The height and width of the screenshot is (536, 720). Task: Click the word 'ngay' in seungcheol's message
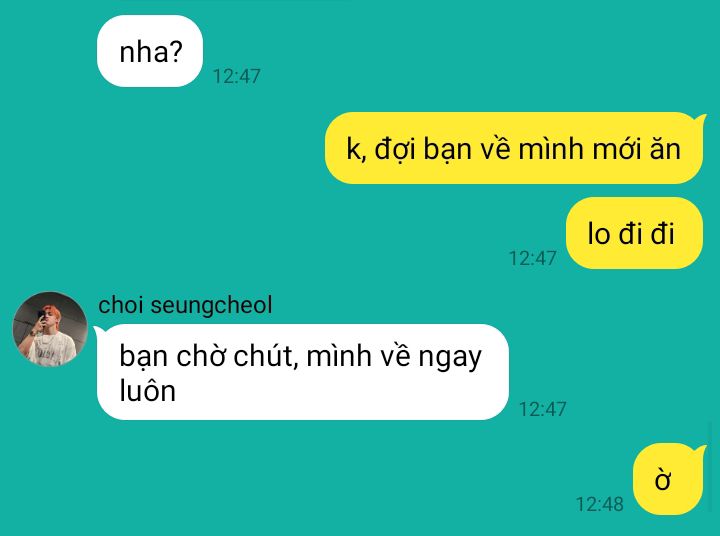click(x=450, y=358)
